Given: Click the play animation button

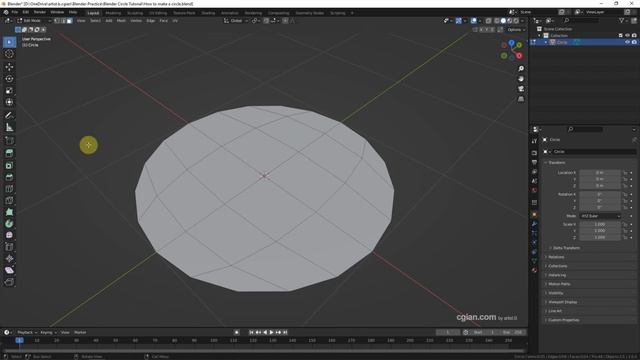Looking at the screenshot, I should [x=271, y=332].
